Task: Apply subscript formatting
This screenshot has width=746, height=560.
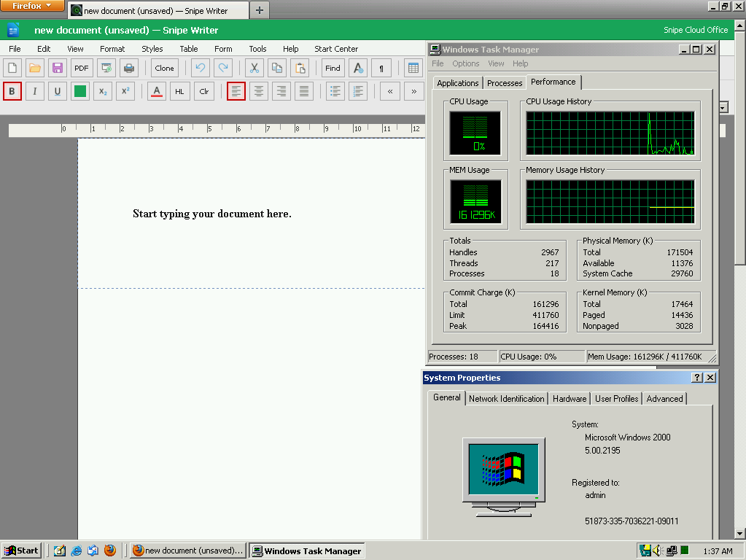Action: tap(103, 91)
